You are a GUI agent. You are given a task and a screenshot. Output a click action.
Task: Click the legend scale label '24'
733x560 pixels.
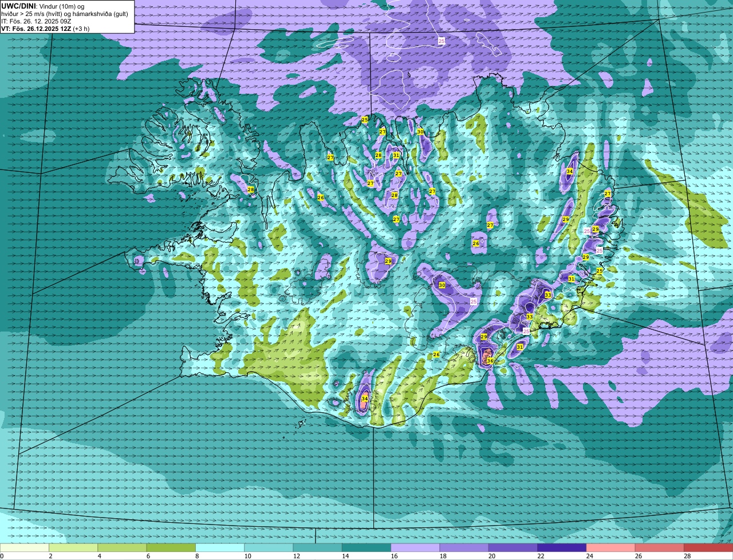coord(590,556)
